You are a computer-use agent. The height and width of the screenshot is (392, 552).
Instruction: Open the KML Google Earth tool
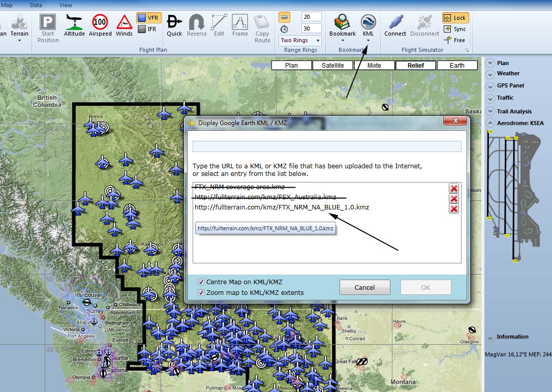pos(368,22)
